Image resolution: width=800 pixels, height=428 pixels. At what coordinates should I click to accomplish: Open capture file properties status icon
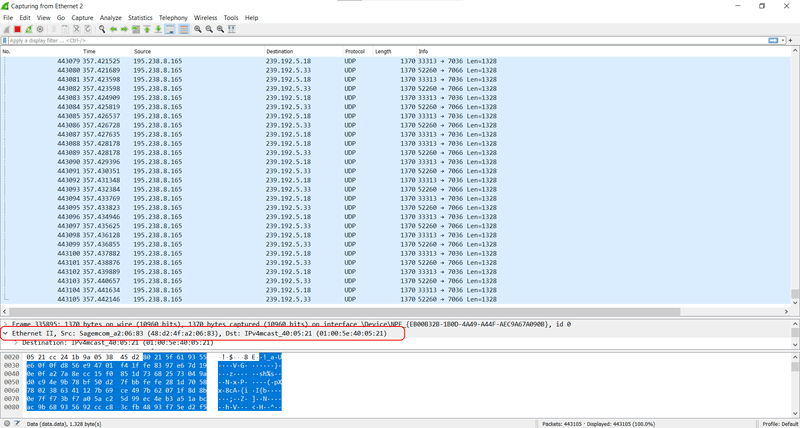coord(17,423)
